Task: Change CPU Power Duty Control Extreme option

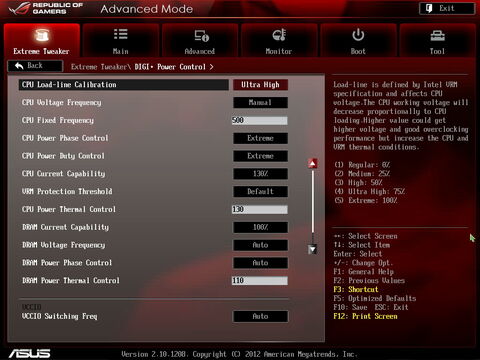Action: click(260, 156)
